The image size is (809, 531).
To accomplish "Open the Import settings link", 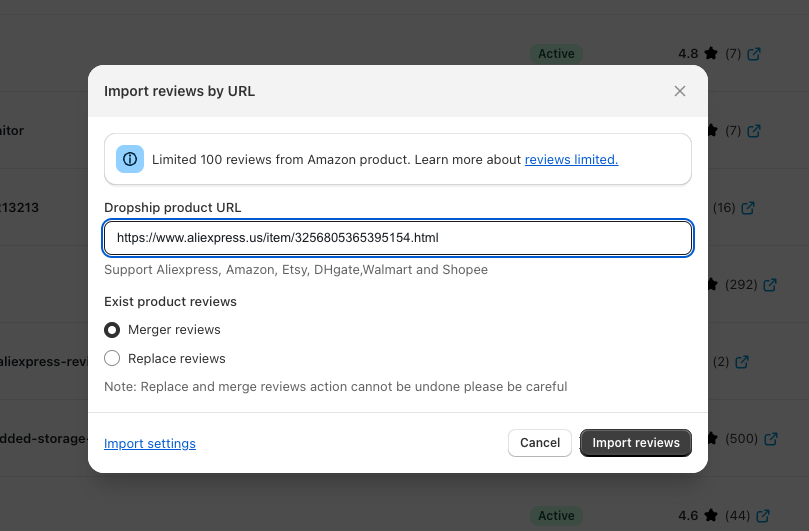I will pos(150,443).
